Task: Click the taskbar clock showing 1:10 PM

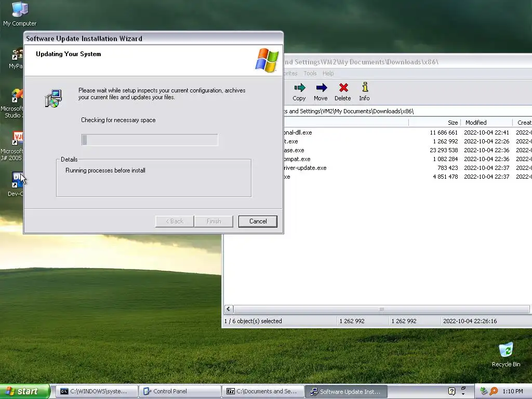Action: point(513,391)
